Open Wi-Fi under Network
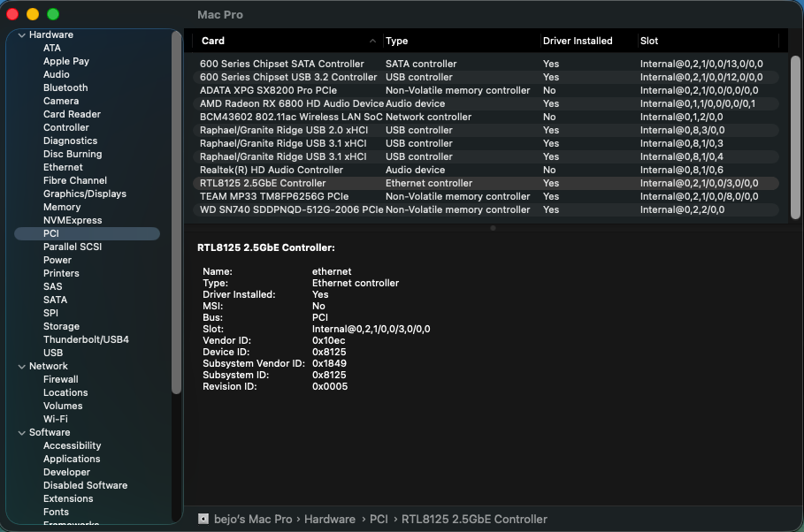This screenshot has width=804, height=532. click(x=56, y=419)
